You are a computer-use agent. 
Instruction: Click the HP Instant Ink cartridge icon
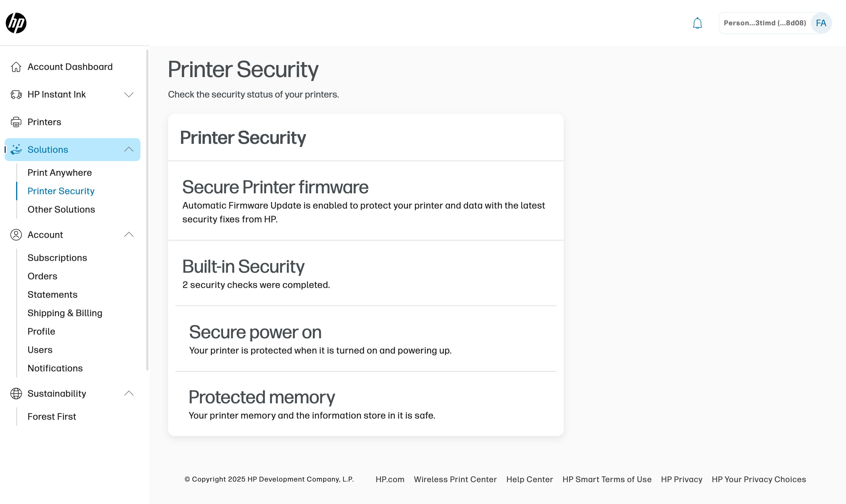(16, 94)
